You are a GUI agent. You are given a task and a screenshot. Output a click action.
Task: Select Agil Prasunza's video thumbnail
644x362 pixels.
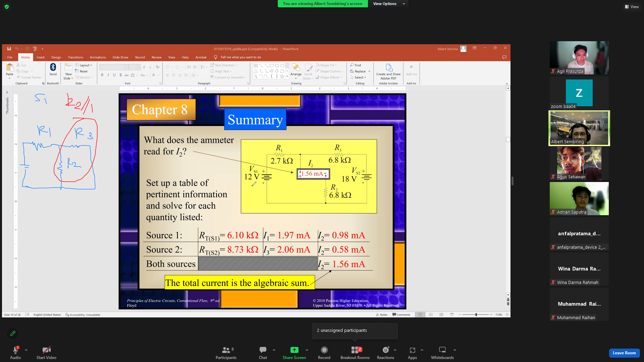click(x=579, y=58)
